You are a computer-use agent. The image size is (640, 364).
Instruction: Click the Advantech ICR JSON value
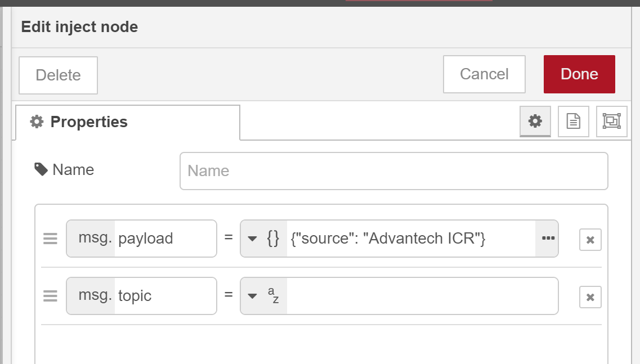click(410, 239)
